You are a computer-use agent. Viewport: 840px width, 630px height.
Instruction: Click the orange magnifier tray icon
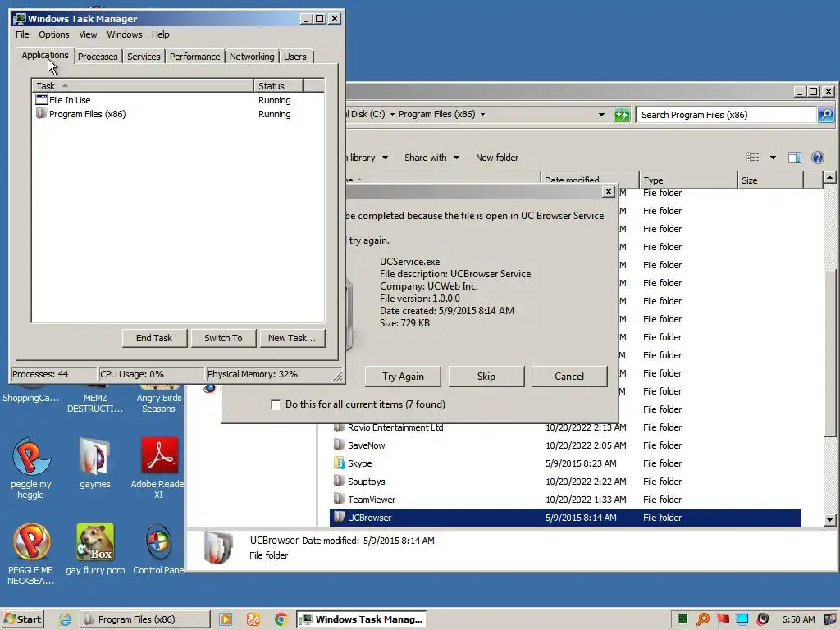point(703,619)
